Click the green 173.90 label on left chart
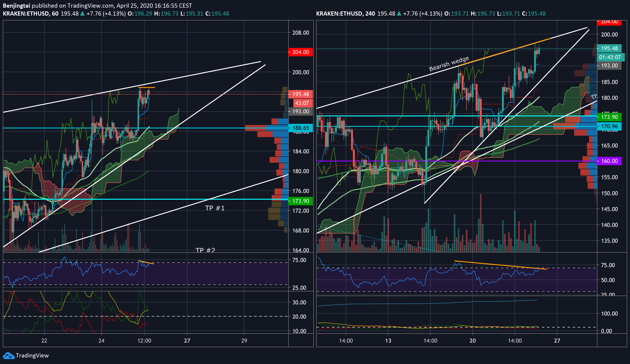 click(301, 201)
